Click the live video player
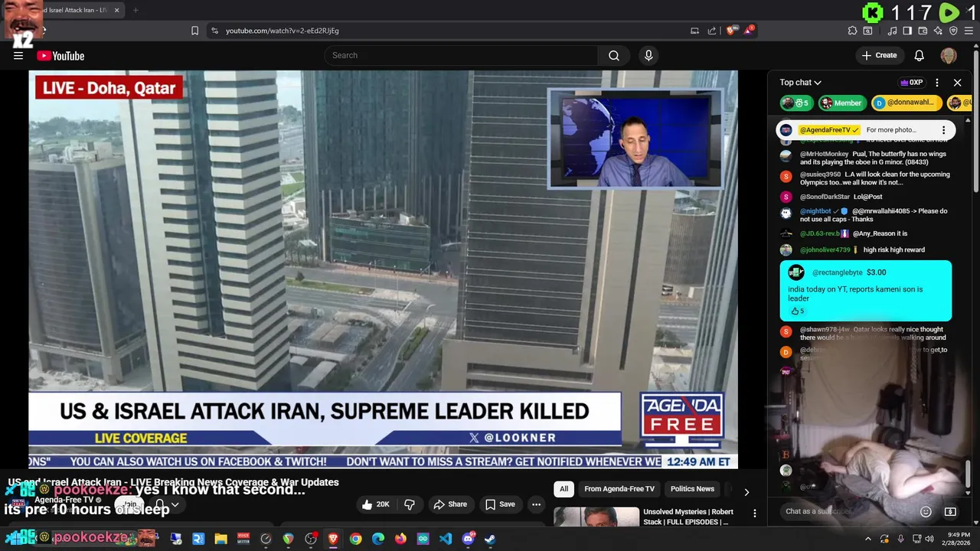980x551 pixels. [x=384, y=269]
